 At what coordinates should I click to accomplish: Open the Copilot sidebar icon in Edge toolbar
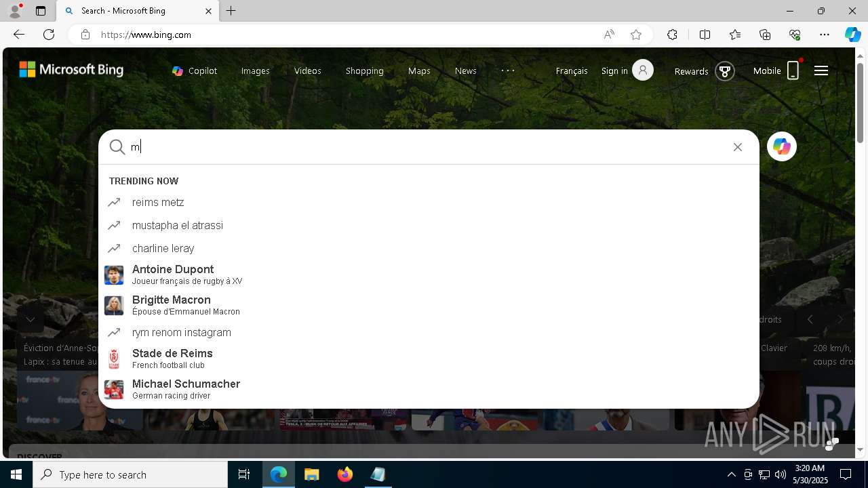(x=852, y=35)
